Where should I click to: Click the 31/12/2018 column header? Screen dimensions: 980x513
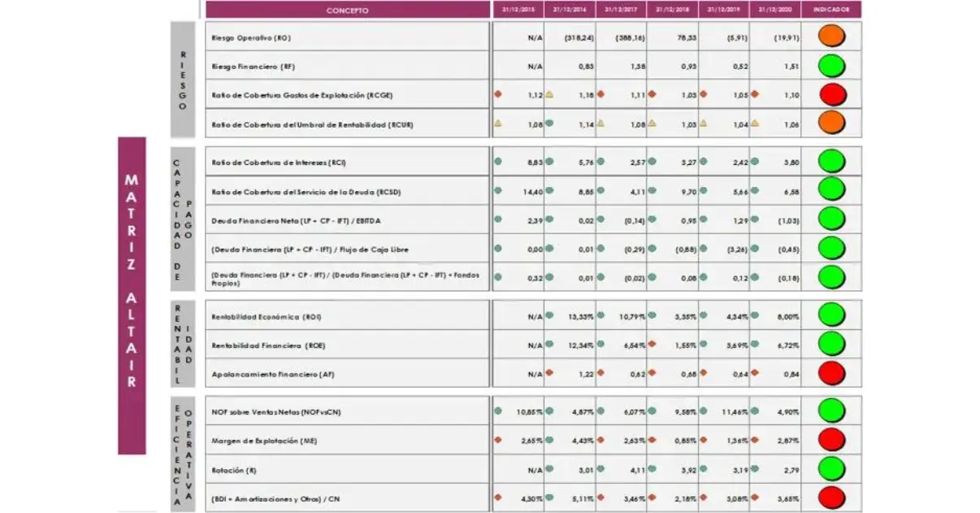click(672, 11)
